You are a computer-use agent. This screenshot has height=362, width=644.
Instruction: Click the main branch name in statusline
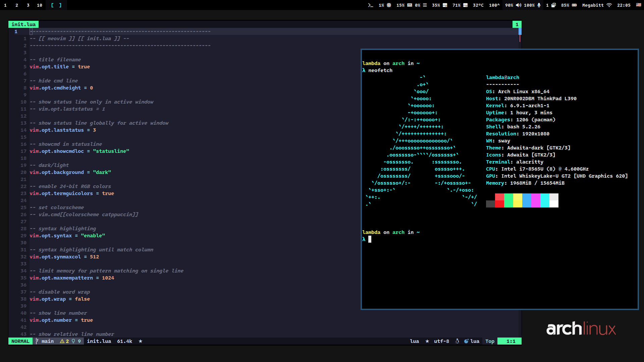pos(48,341)
